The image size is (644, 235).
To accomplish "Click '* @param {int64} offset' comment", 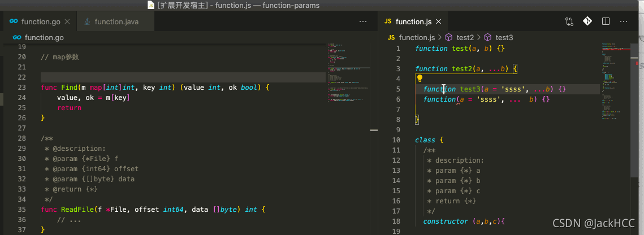I will pyautogui.click(x=92, y=168).
